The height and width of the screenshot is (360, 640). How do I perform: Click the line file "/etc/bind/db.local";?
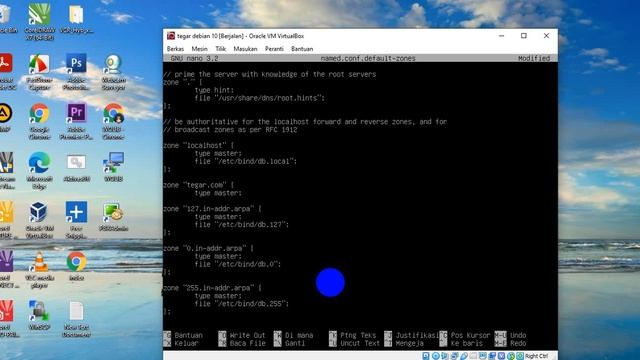point(246,161)
